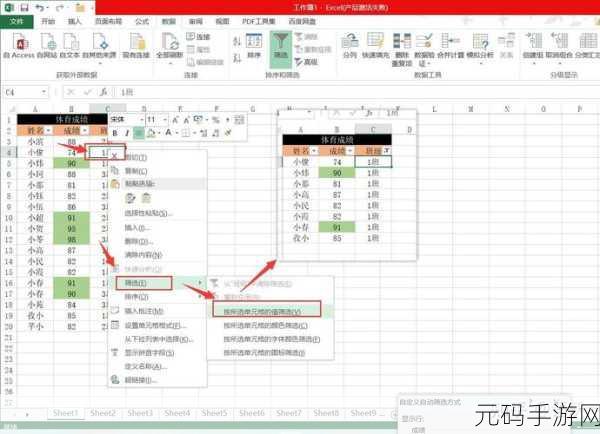Click the percent style icon in mini toolbar
The image size is (600, 434).
(x=216, y=120)
